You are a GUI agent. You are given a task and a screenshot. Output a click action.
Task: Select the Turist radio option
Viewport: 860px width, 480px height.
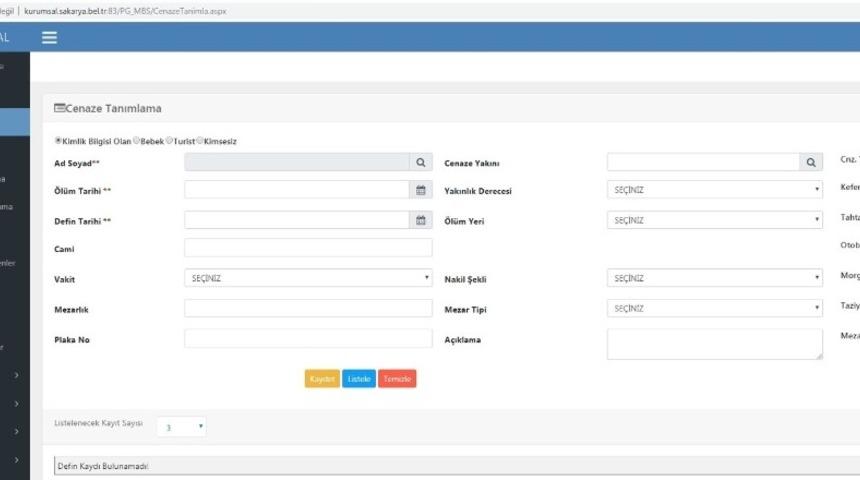click(170, 141)
